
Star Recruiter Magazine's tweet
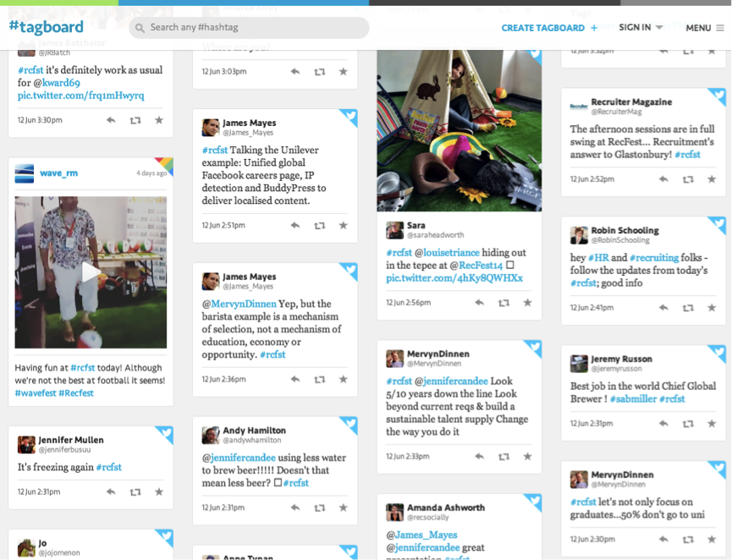pos(712,178)
